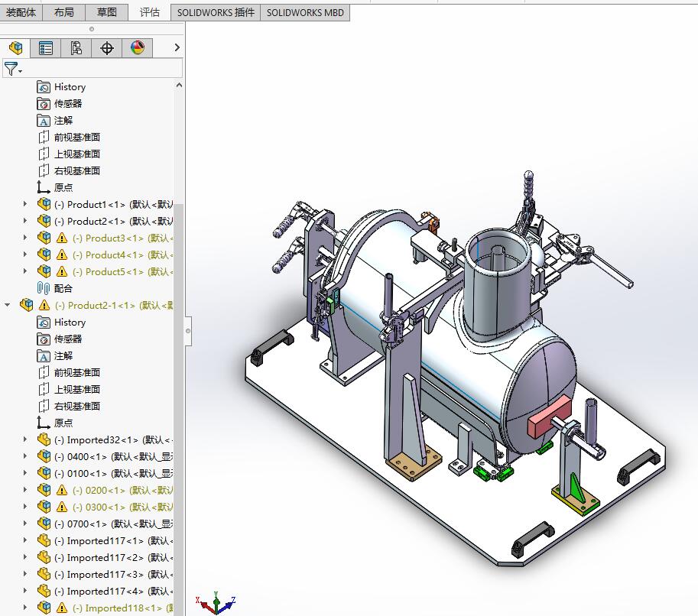Switch to the 草图 tab
This screenshot has height=616, width=698.
[107, 12]
